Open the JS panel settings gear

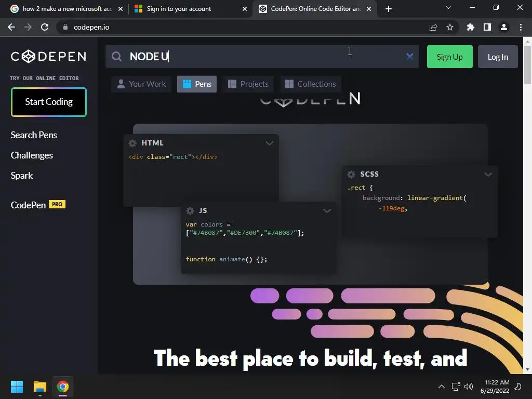coord(190,211)
